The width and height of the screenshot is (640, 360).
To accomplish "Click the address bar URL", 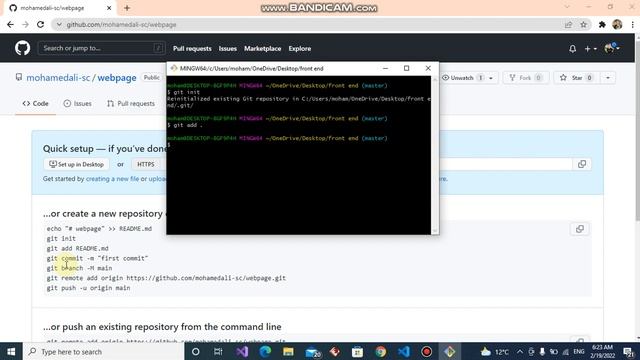I will tap(121, 24).
